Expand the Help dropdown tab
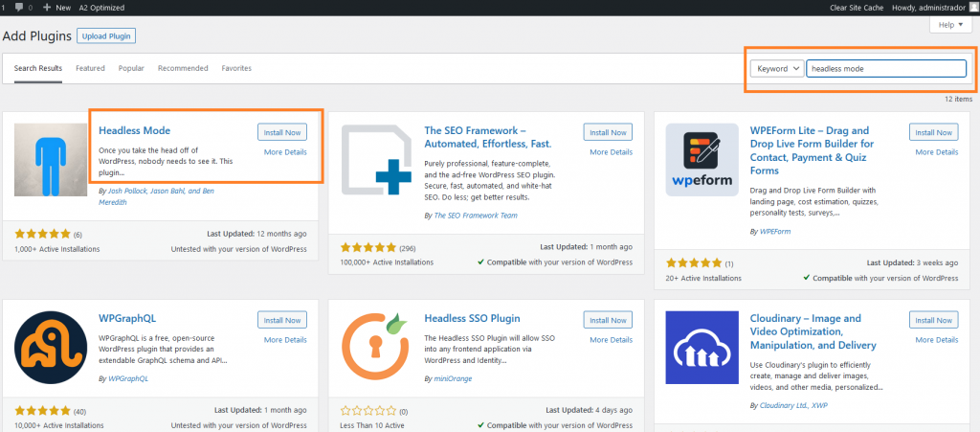 click(951, 25)
